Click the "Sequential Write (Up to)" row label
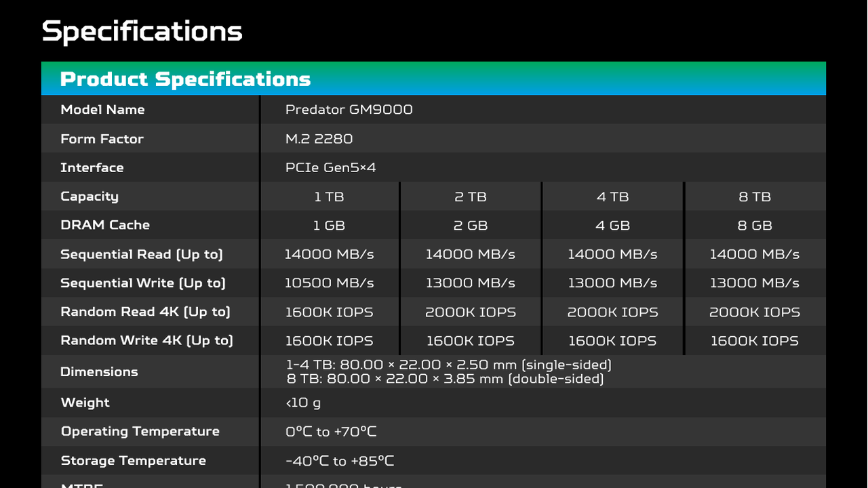 click(143, 283)
